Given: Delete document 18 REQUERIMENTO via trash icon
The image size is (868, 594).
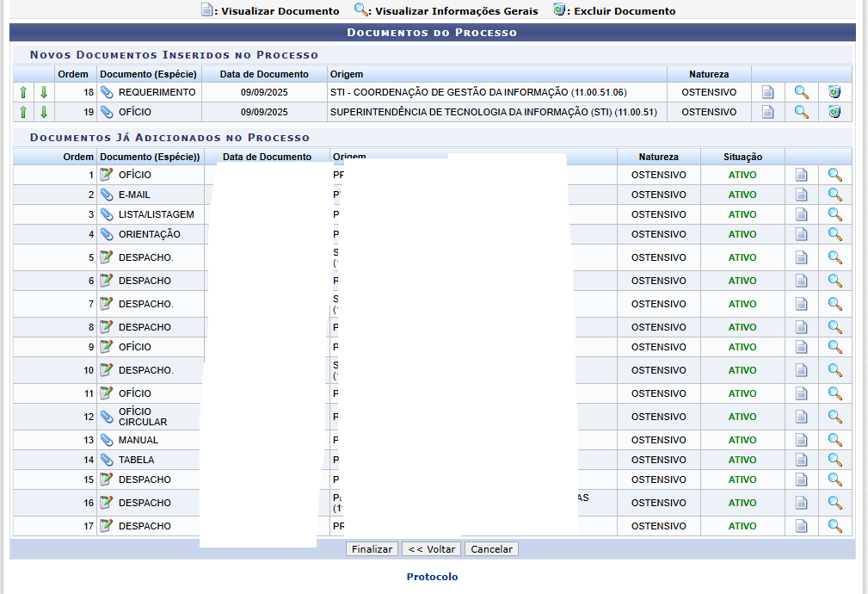Looking at the screenshot, I should [x=834, y=92].
